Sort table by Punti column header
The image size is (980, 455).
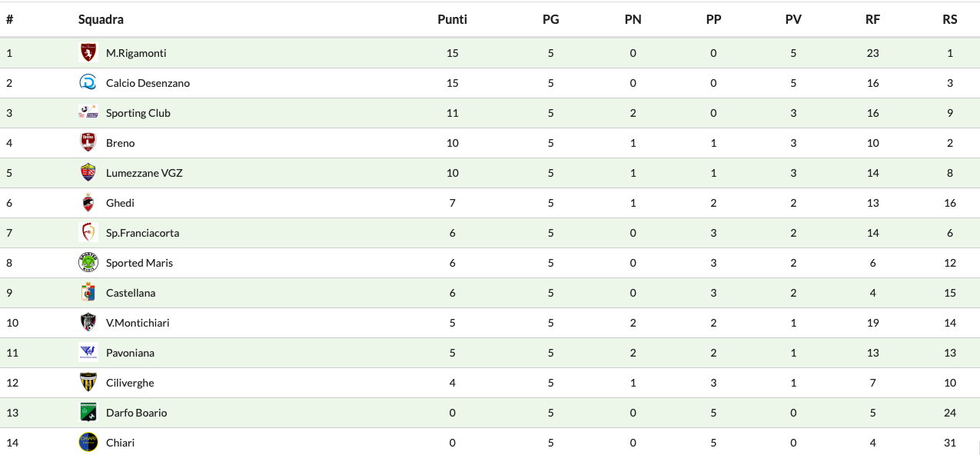452,19
